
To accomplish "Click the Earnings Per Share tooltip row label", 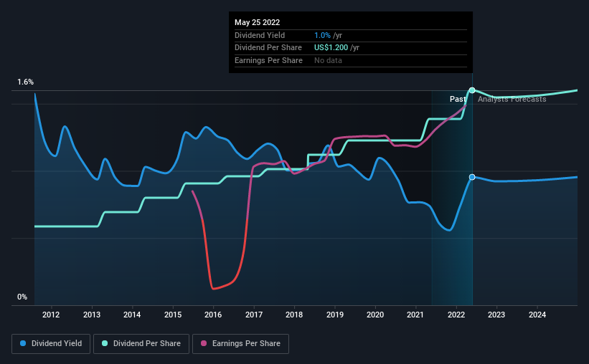I will click(268, 60).
